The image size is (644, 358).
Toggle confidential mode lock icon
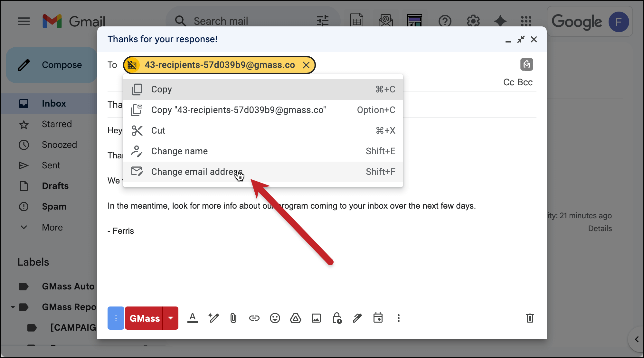337,318
